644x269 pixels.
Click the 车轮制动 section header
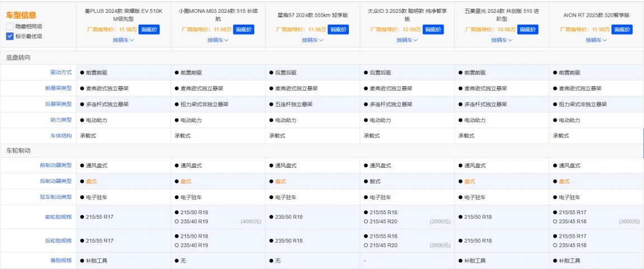click(x=18, y=150)
